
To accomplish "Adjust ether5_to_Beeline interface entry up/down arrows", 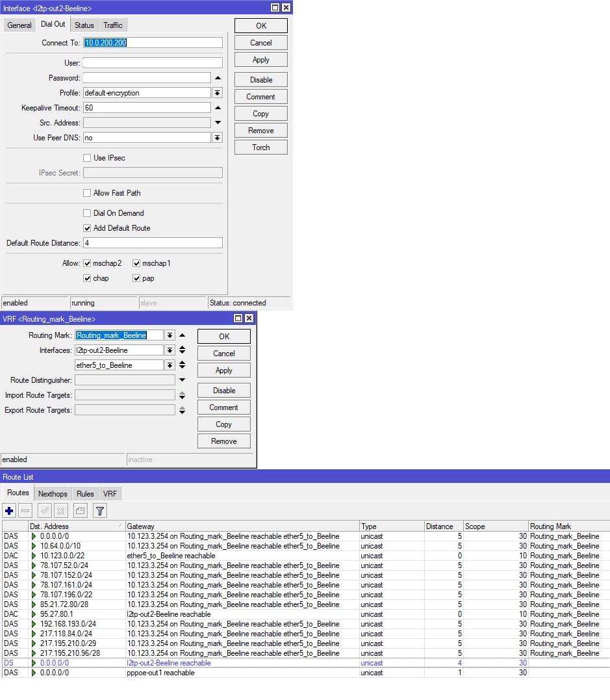I will click(x=182, y=365).
